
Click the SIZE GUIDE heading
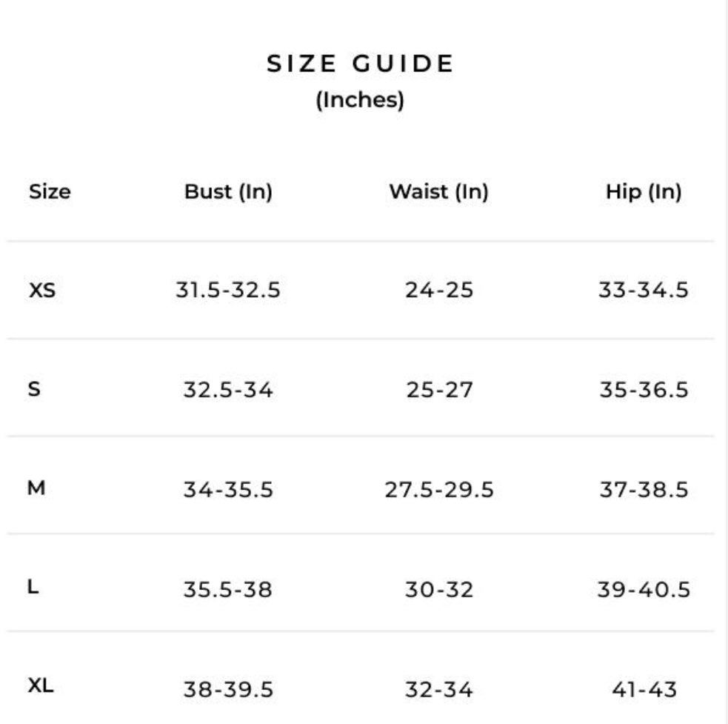(360, 64)
